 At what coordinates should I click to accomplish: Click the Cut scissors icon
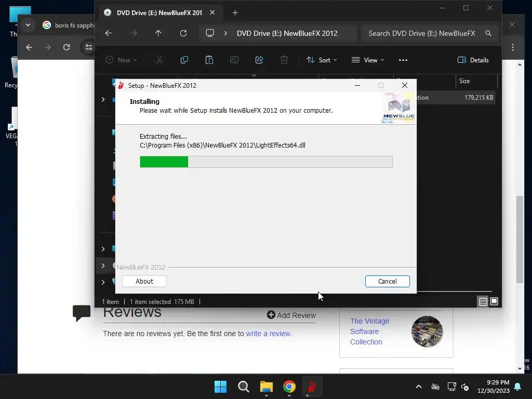159,60
